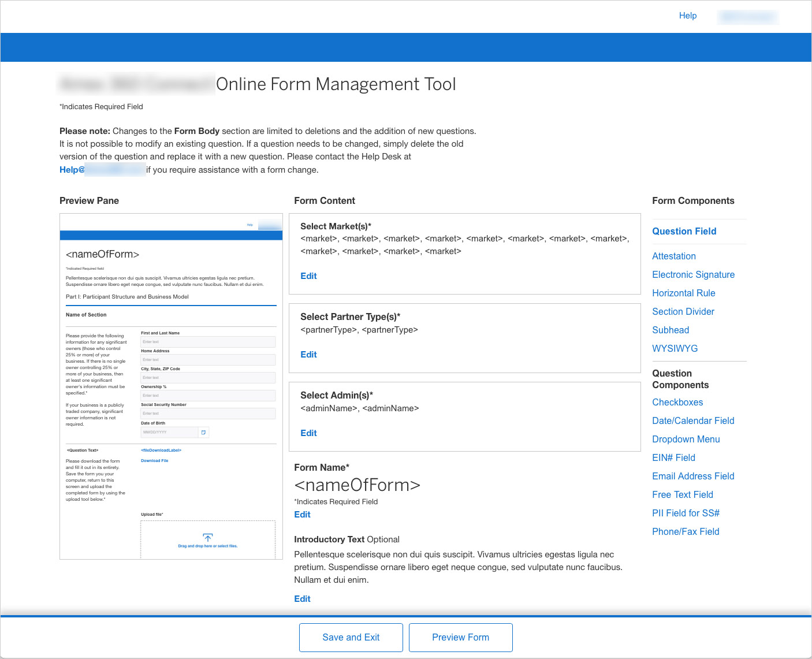Edit the Select Market(s) section
Screen dimensions: 812x659
(x=308, y=276)
